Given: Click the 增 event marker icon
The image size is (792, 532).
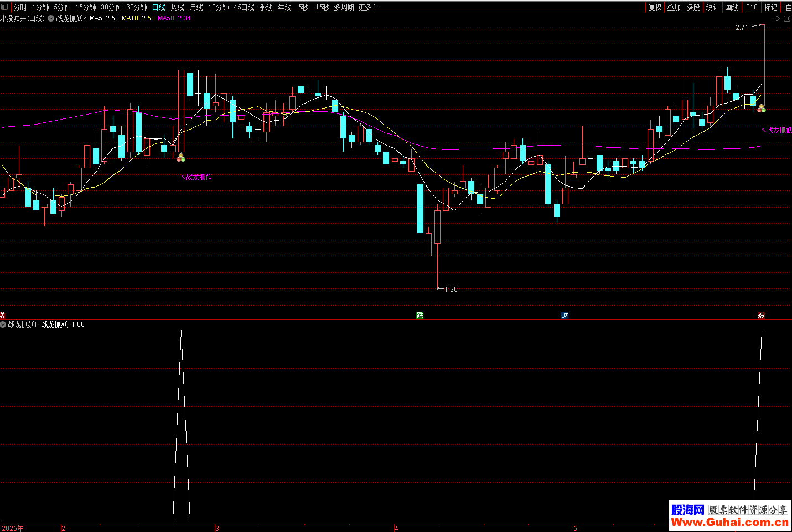Looking at the screenshot, I should click(x=2, y=316).
